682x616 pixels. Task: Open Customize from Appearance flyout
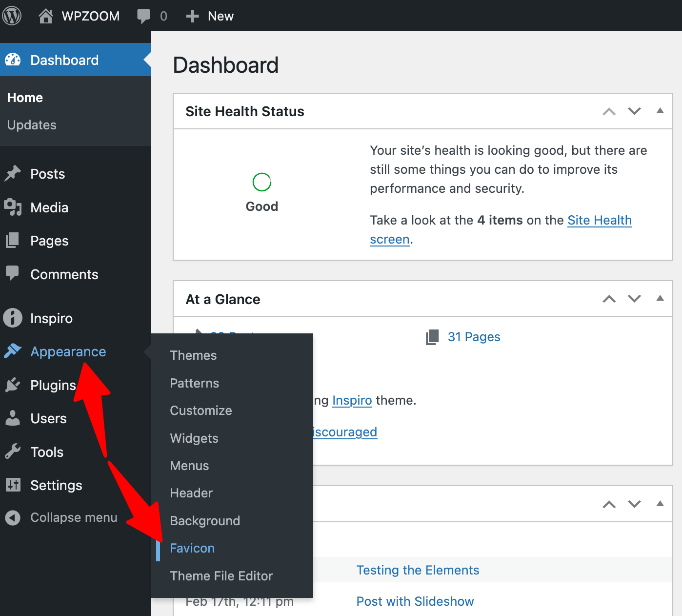click(x=201, y=411)
